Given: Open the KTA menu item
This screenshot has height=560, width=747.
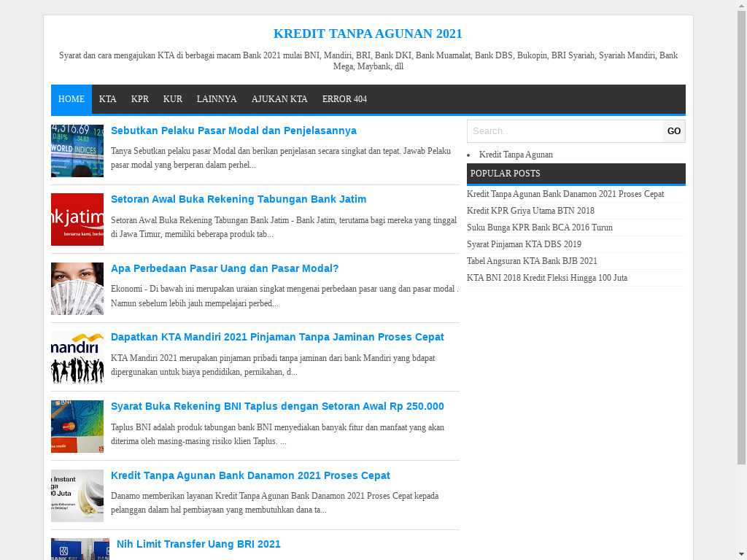Looking at the screenshot, I should (108, 99).
